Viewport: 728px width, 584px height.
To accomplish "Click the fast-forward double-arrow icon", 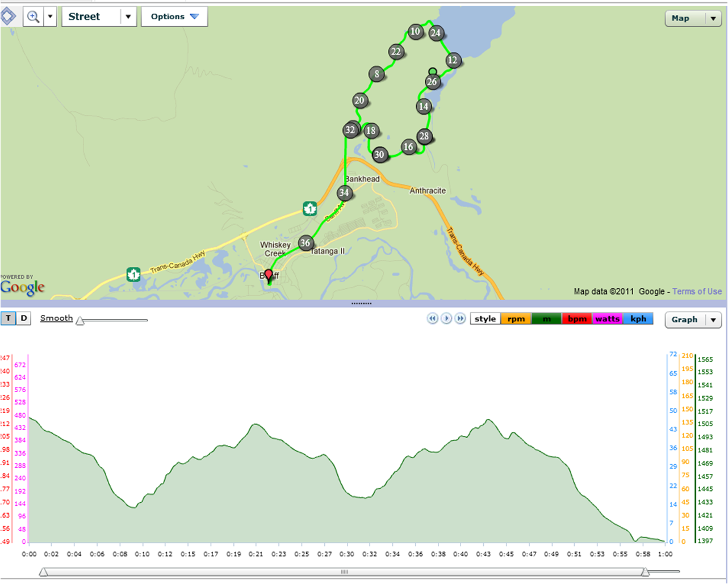I will pos(461,318).
